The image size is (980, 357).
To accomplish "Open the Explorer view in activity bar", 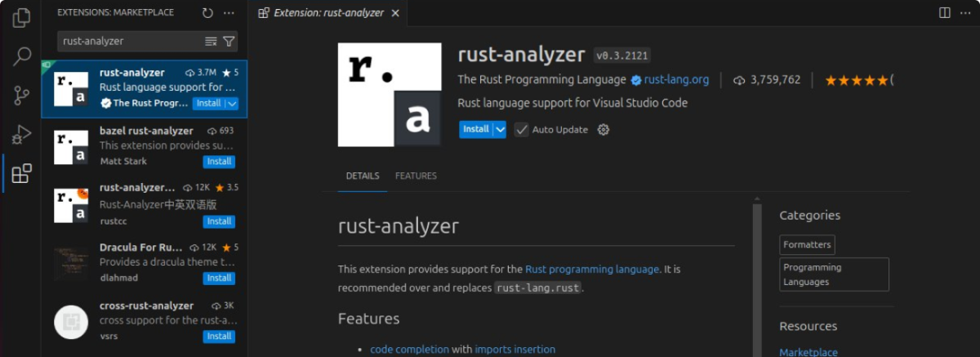I will coord(22,17).
